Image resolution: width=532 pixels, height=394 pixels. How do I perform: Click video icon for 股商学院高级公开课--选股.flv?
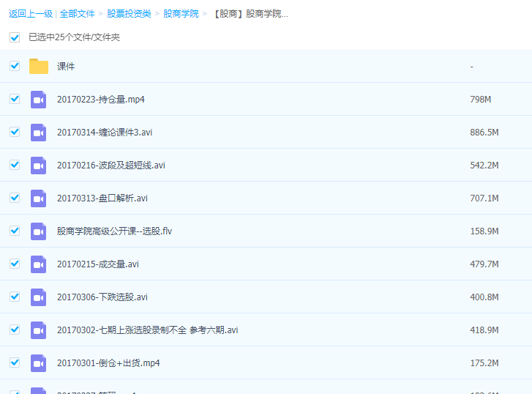pos(39,231)
